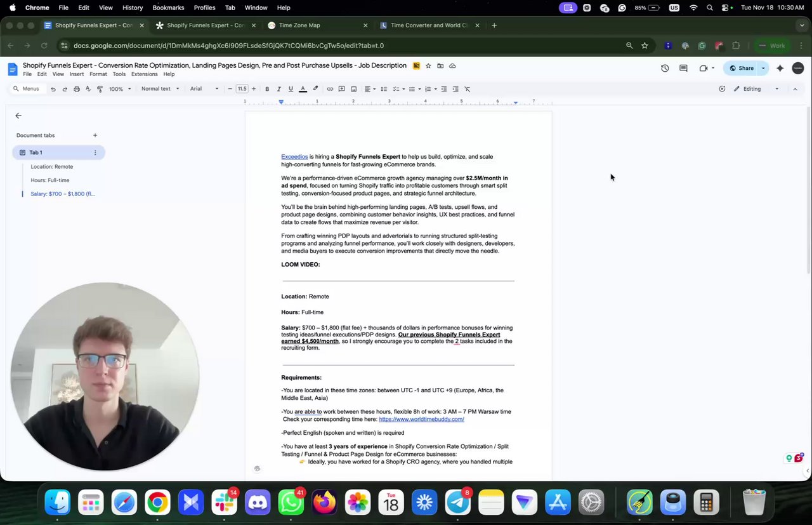This screenshot has width=812, height=525.
Task: Jump to 'Hours: Full-time' outline heading
Action: 50,180
